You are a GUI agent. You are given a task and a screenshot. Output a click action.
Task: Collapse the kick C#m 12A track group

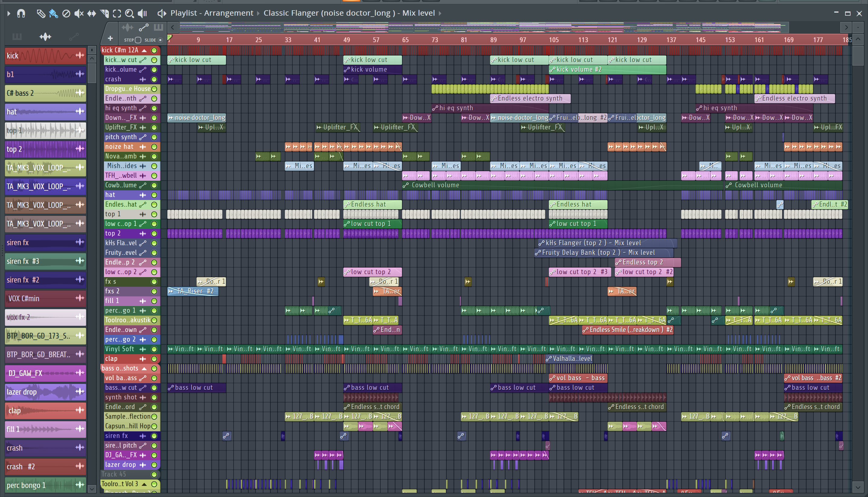tap(144, 51)
